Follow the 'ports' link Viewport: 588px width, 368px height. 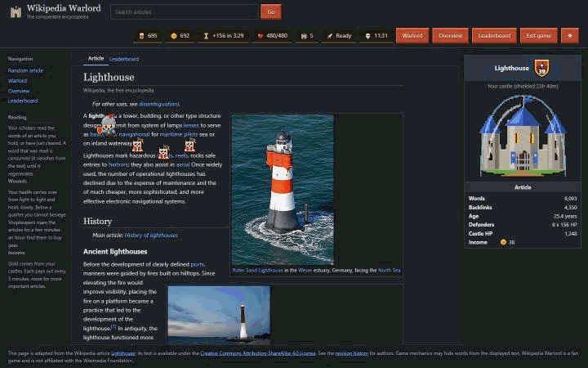(198, 264)
